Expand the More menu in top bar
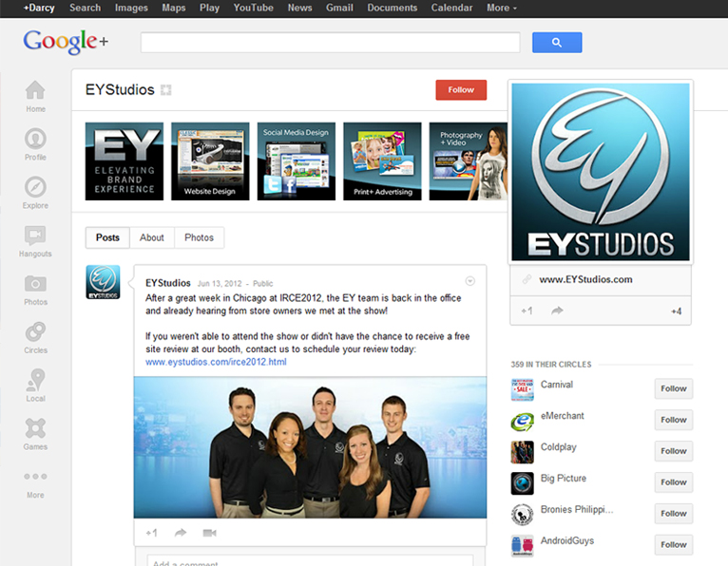 [x=502, y=8]
